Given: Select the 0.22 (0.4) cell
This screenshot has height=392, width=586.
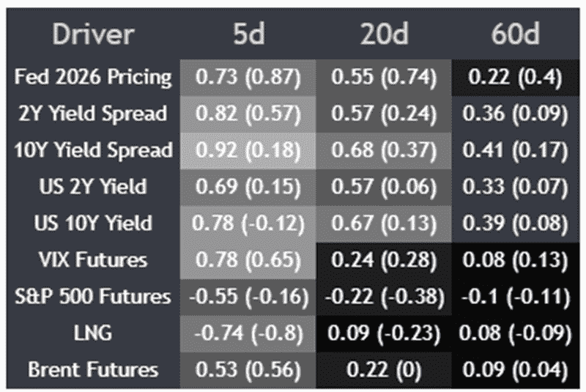Looking at the screenshot, I should pos(515,78).
